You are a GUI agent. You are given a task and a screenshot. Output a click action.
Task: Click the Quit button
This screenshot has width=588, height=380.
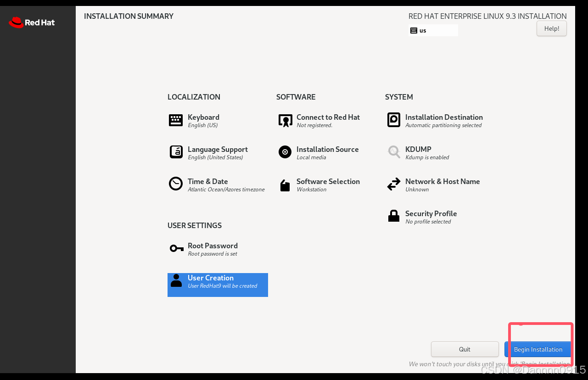coord(465,349)
